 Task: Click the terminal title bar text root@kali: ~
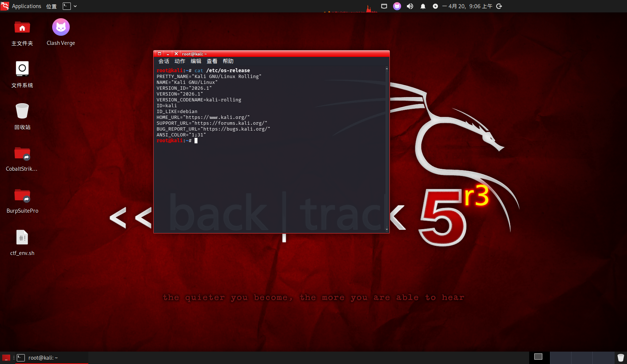coord(195,54)
